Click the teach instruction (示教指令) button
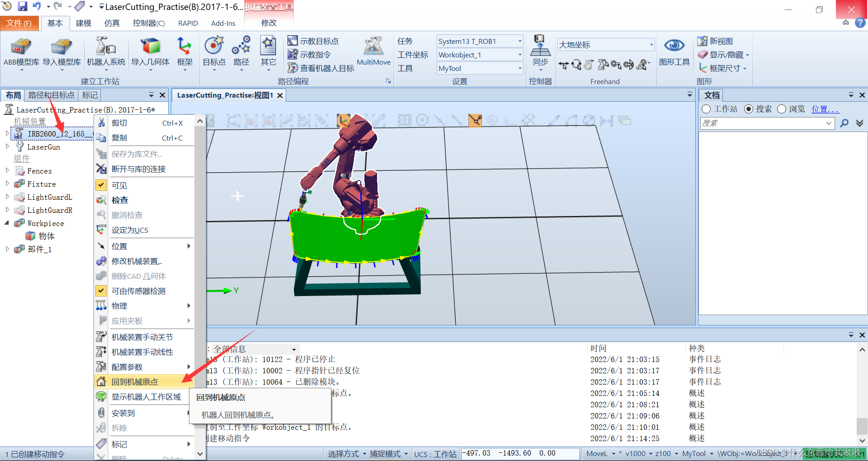Screen dimensions: 868x461 (310, 55)
